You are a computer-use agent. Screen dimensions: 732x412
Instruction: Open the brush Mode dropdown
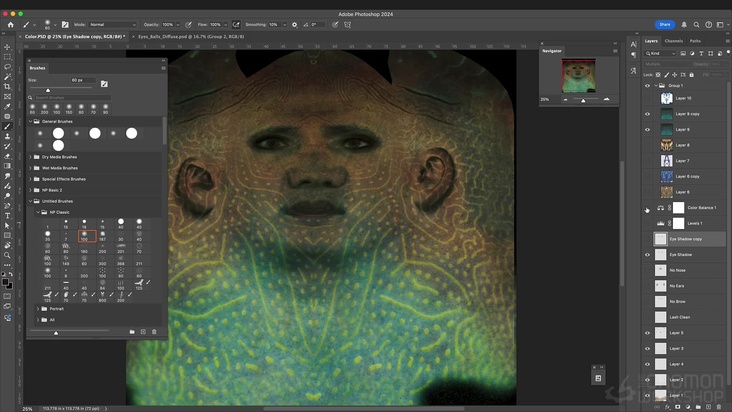click(112, 25)
